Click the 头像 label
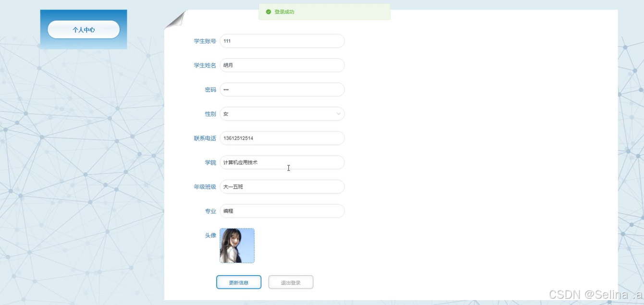Screen dimensions: 644x305 211,236
